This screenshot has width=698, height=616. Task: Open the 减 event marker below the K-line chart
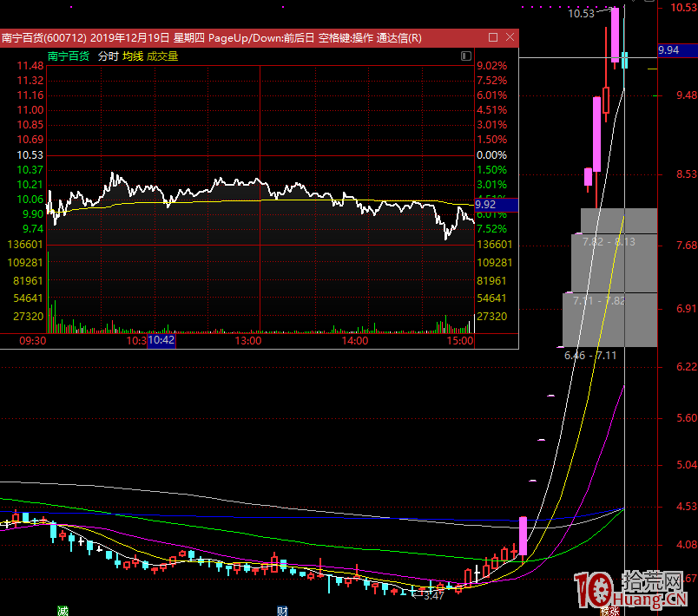(63, 611)
